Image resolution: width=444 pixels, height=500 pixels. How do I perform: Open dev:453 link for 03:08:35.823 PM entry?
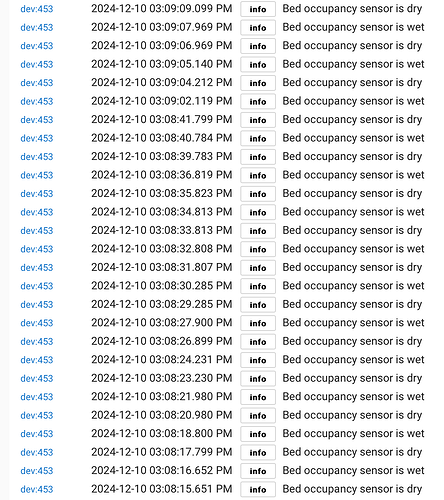point(37,194)
